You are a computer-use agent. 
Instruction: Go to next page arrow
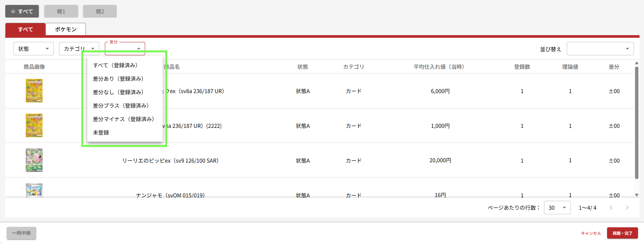pyautogui.click(x=627, y=207)
